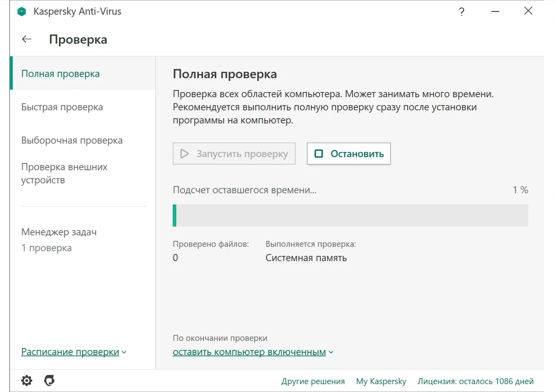Screen dimensions: 555x392
Task: Open the My Kaspersky link
Action: click(381, 381)
